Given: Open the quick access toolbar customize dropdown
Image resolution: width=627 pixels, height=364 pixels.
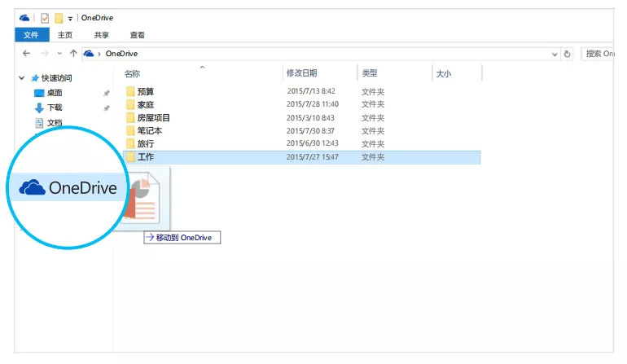Looking at the screenshot, I should point(70,19).
